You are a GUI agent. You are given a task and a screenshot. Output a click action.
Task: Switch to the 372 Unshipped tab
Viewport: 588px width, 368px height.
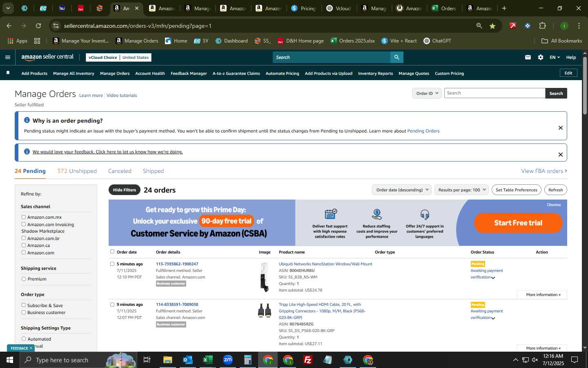pos(77,171)
